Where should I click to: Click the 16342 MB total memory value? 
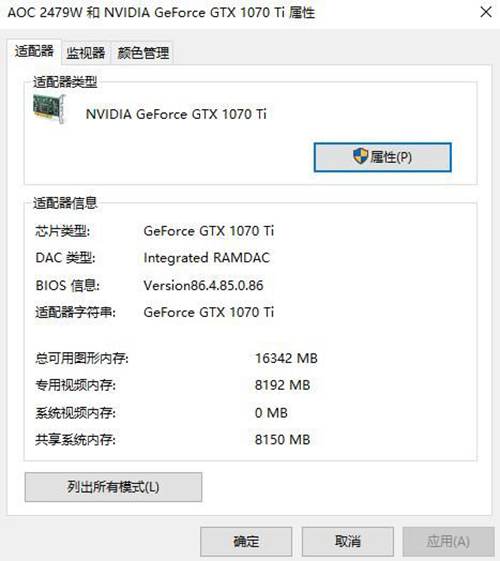286,358
